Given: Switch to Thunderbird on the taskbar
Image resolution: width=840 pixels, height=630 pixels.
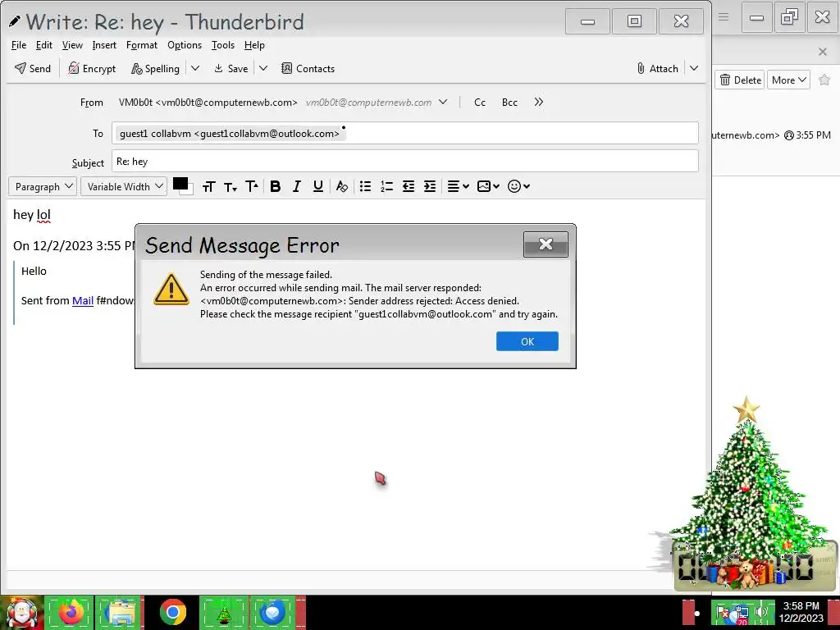Looking at the screenshot, I should [273, 612].
